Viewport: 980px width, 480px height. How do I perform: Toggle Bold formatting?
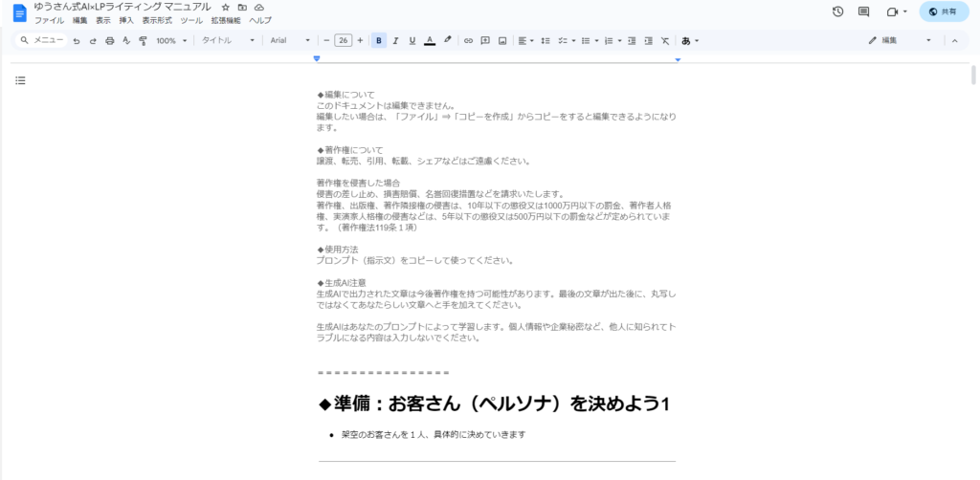pos(379,41)
